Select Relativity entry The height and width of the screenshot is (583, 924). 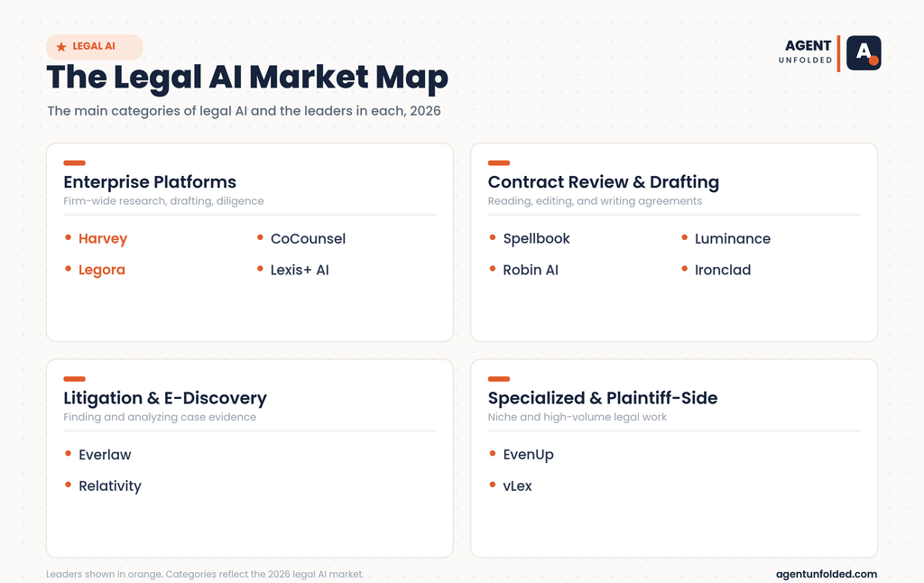110,486
